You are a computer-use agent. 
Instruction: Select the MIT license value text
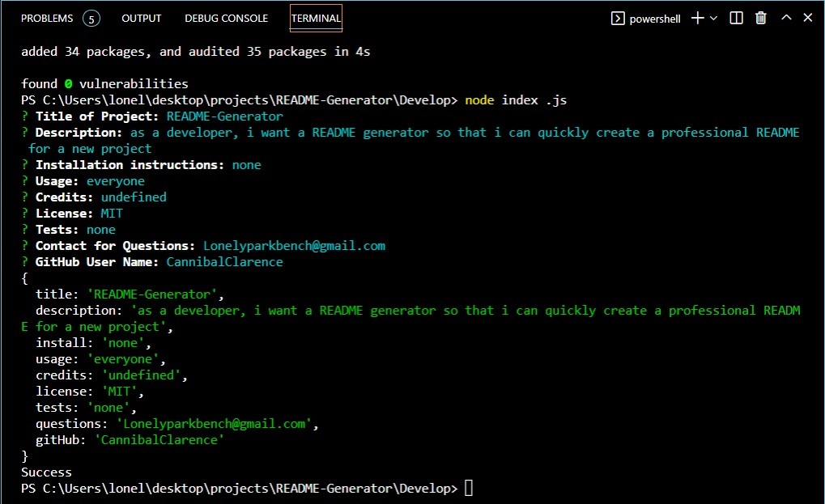(x=111, y=213)
